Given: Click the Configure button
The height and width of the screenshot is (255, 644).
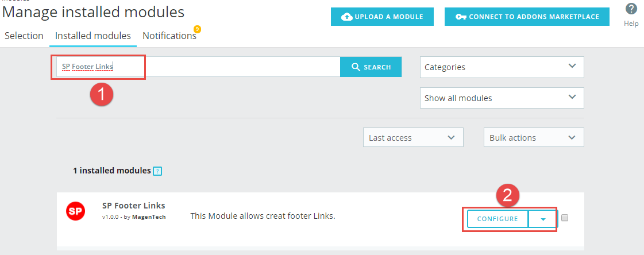Looking at the screenshot, I should (x=498, y=219).
